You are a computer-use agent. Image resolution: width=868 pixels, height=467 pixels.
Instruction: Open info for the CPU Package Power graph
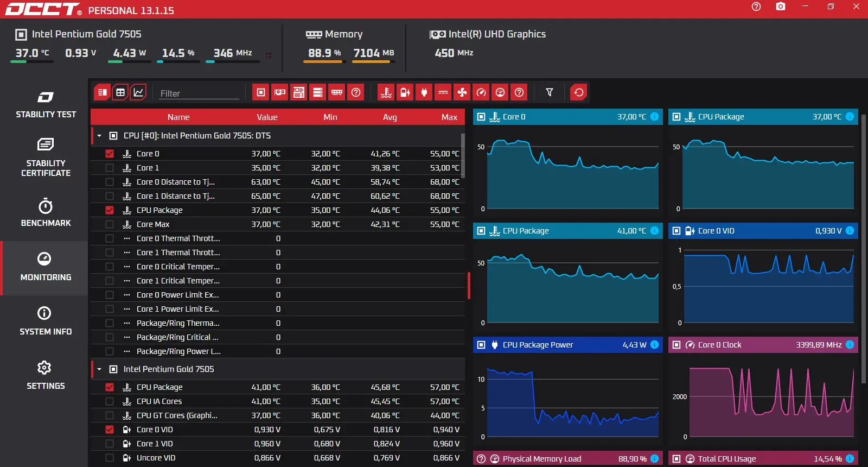[654, 345]
